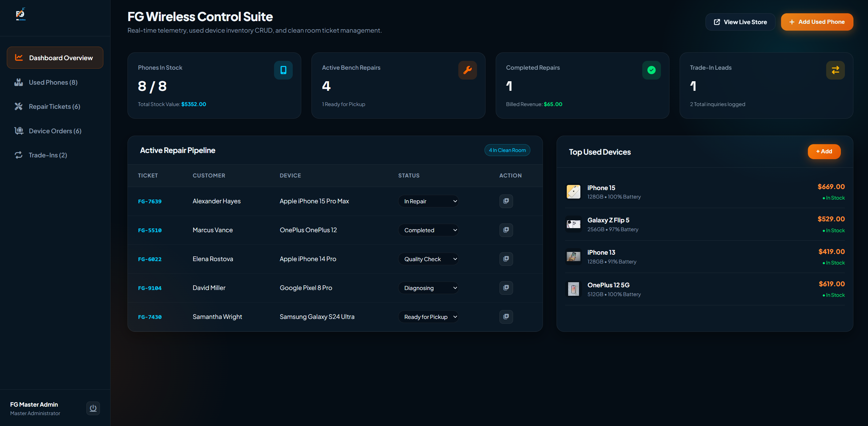This screenshot has width=868, height=426.
Task: Click the power logout icon
Action: click(93, 408)
